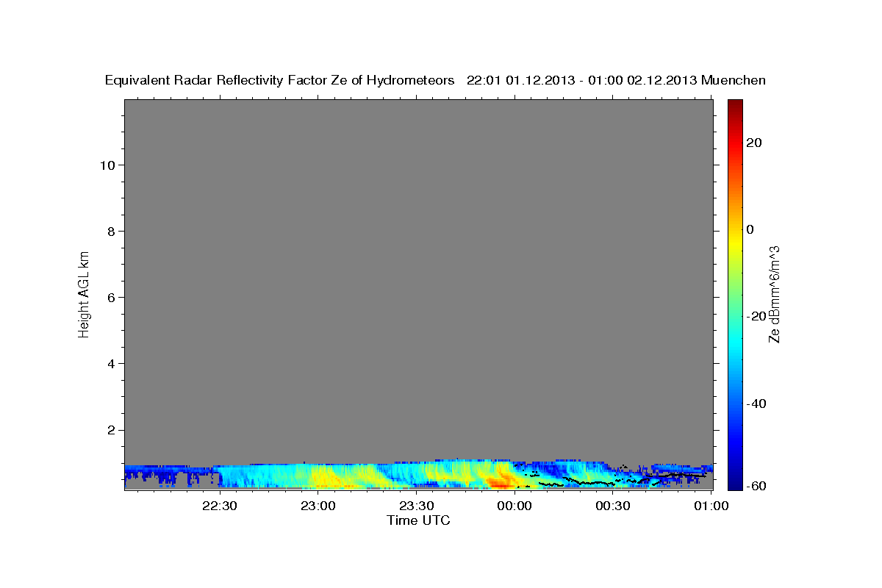Click the colorbar value -40
This screenshot has width=882, height=588.
757,404
